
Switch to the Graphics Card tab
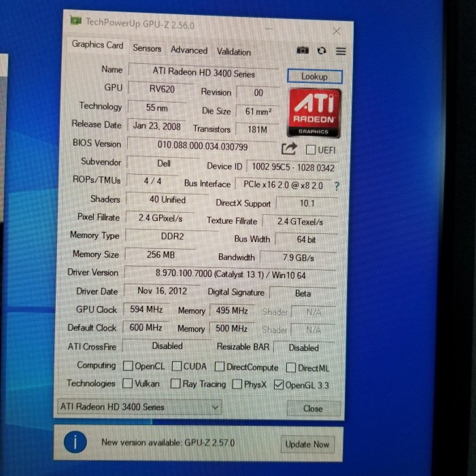click(97, 45)
